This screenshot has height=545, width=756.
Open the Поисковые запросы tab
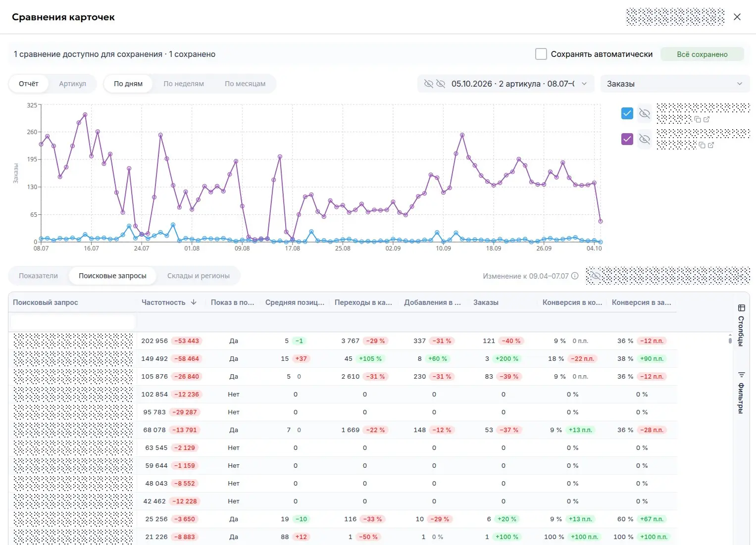point(112,276)
